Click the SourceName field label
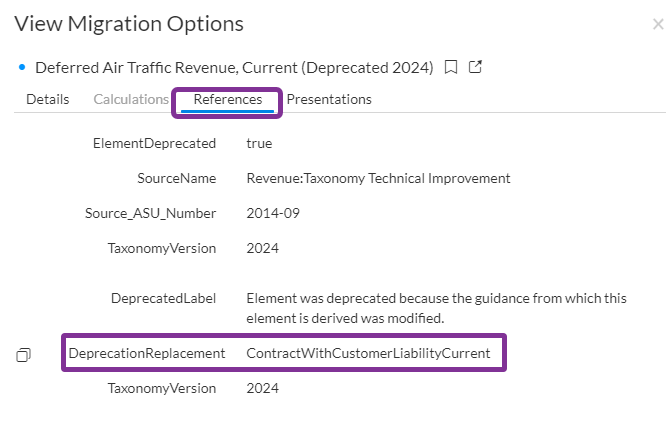 [x=176, y=178]
